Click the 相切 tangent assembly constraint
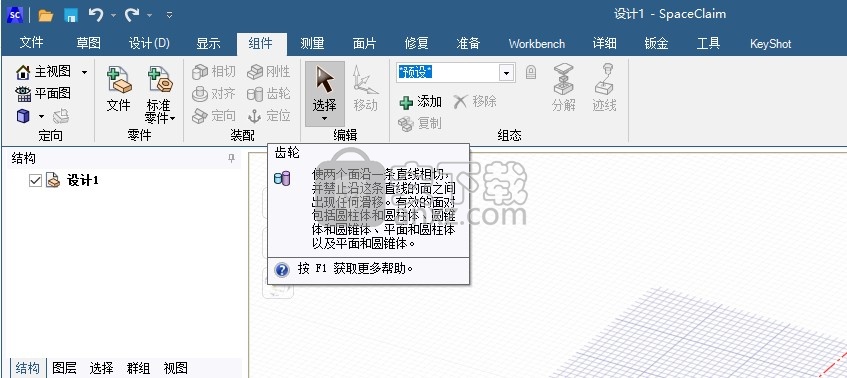847x378 pixels. pyautogui.click(x=214, y=71)
